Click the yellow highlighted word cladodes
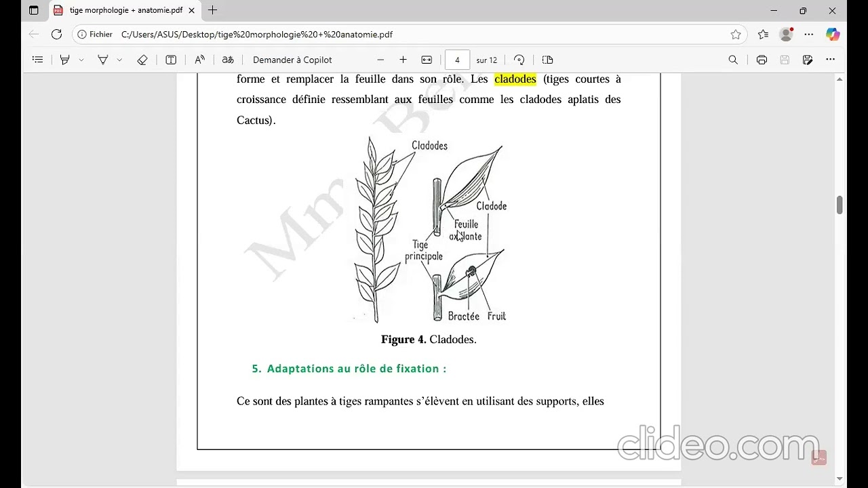This screenshot has height=488, width=868. coord(515,79)
